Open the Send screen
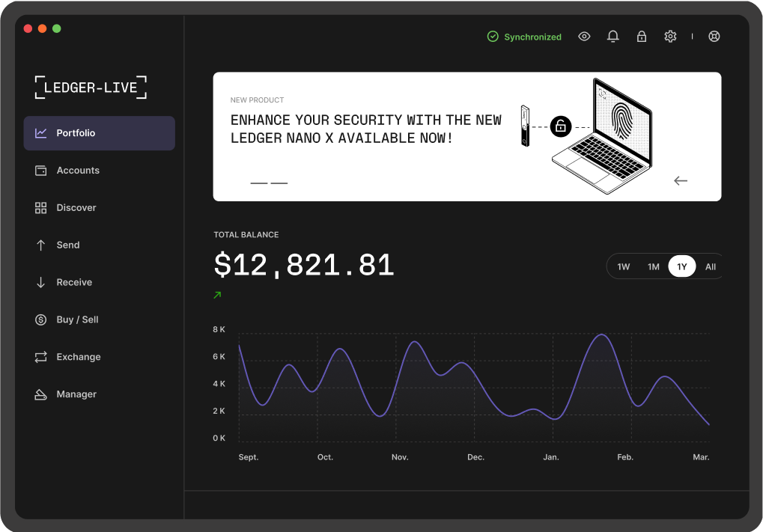The width and height of the screenshot is (763, 532). [x=67, y=245]
